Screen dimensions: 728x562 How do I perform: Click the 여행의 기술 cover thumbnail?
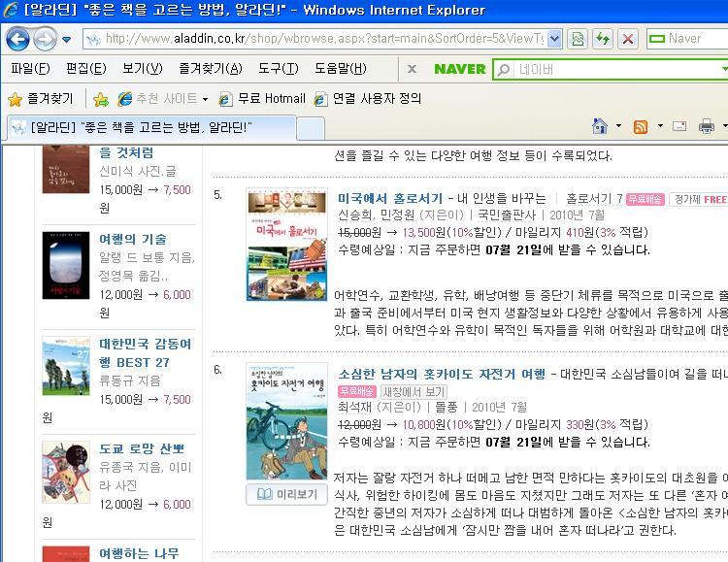(x=65, y=265)
